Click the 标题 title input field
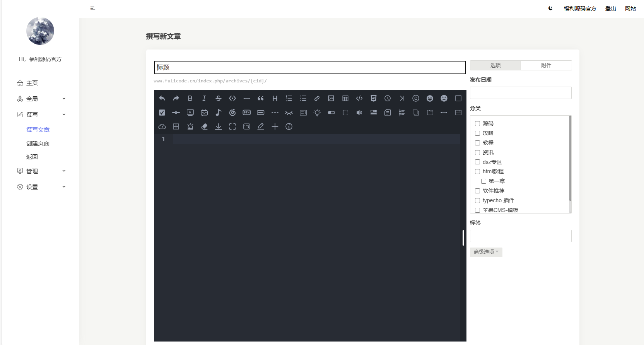The width and height of the screenshot is (644, 345). coord(309,67)
